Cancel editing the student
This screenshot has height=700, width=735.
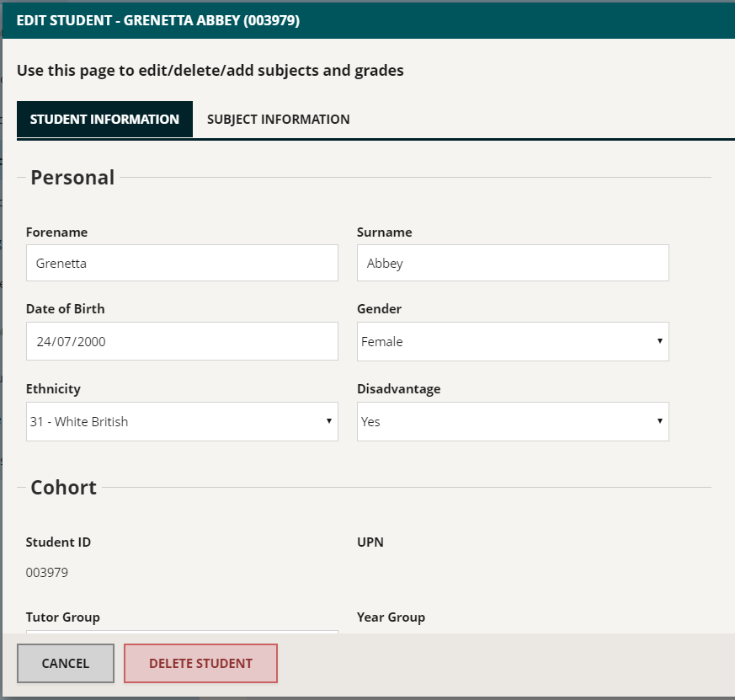(x=66, y=664)
